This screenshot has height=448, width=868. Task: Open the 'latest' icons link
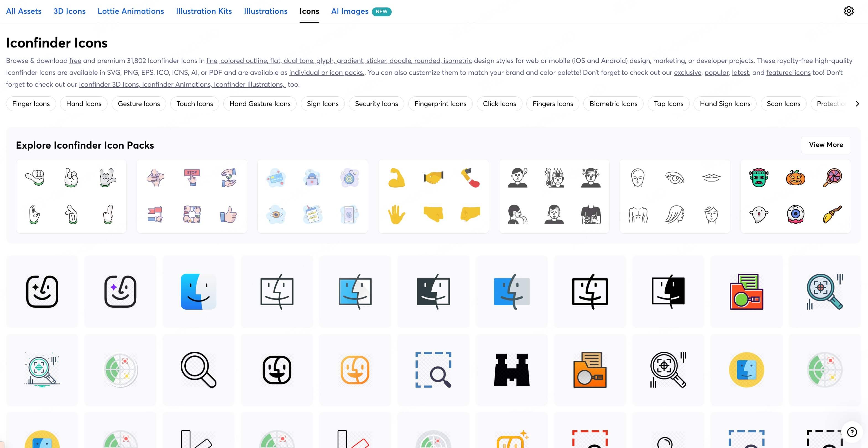740,72
